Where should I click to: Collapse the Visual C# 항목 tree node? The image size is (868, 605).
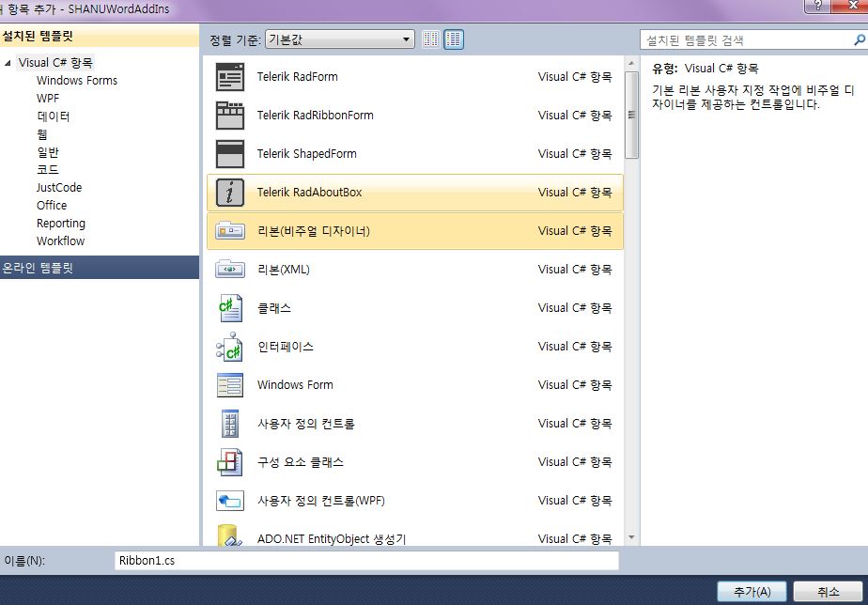click(x=8, y=63)
